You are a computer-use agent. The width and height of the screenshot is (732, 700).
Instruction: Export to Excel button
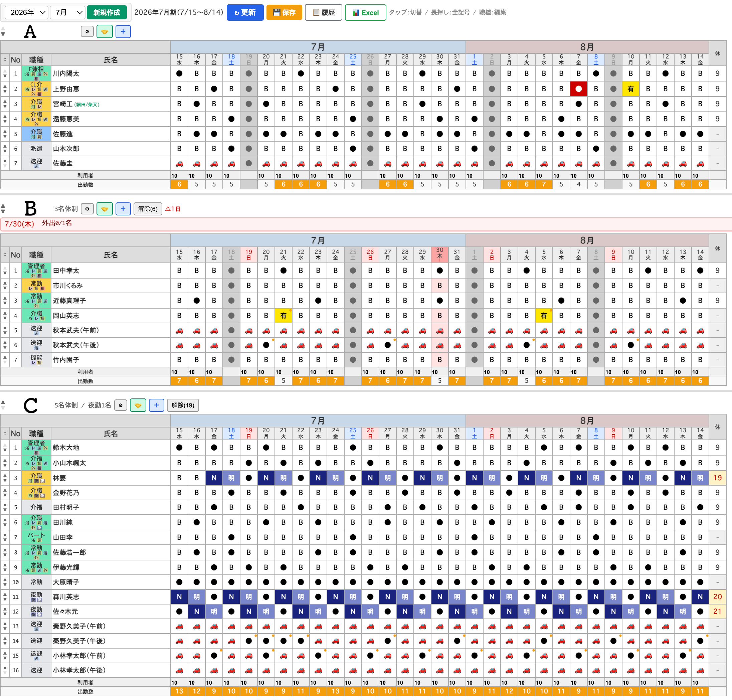pos(365,12)
